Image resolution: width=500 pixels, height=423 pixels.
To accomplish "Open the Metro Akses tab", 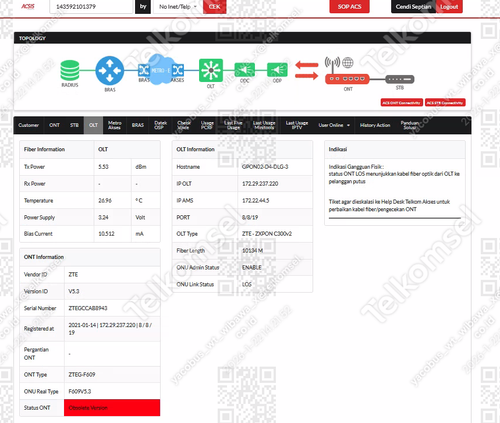I will coord(114,125).
